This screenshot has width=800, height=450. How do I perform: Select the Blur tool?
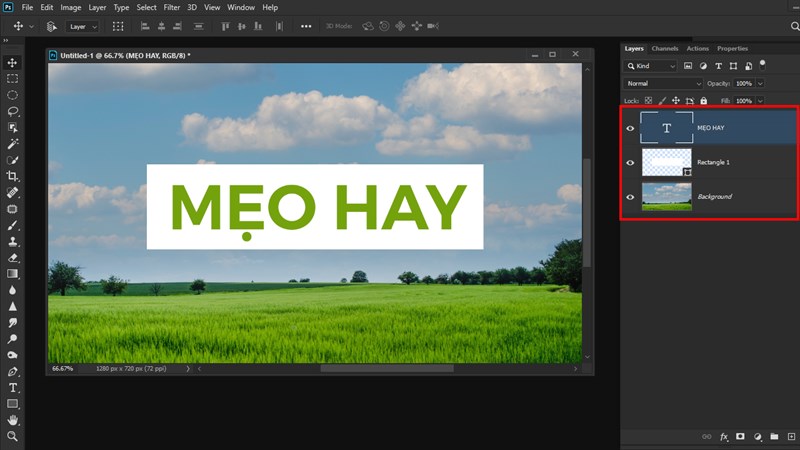pyautogui.click(x=12, y=290)
